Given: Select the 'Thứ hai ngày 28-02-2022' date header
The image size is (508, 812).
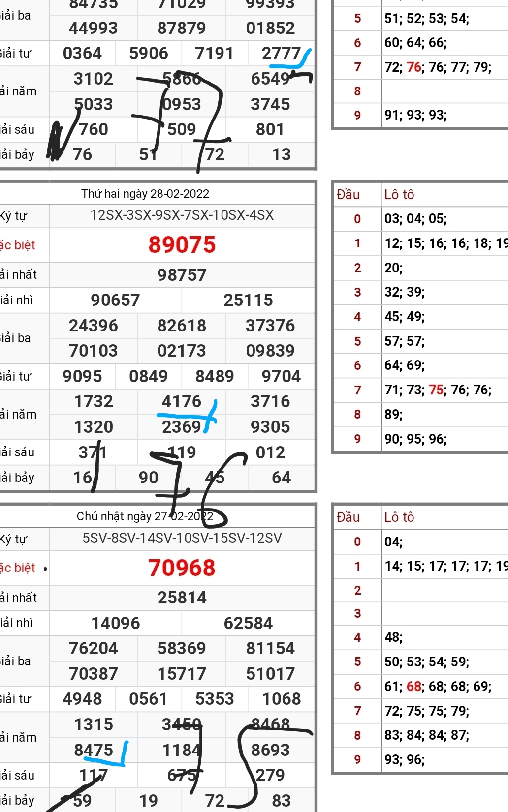Looking at the screenshot, I should [x=145, y=194].
